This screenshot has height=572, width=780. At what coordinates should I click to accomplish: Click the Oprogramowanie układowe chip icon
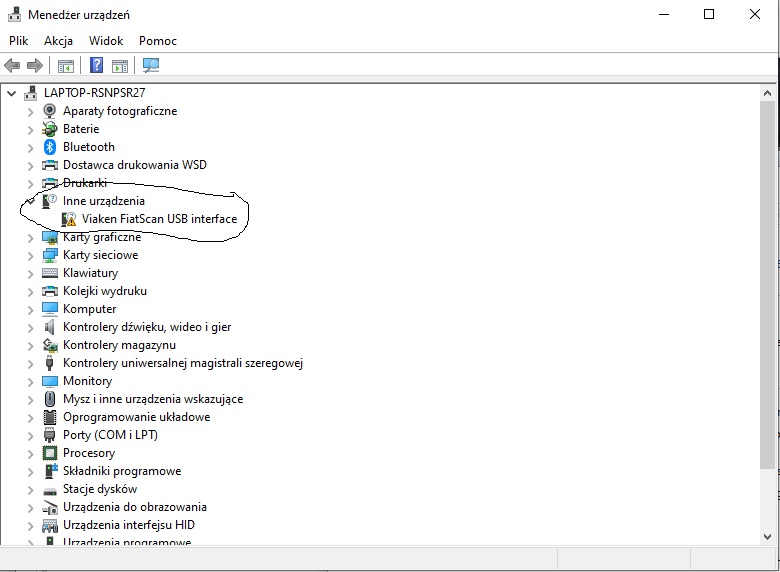pos(50,417)
